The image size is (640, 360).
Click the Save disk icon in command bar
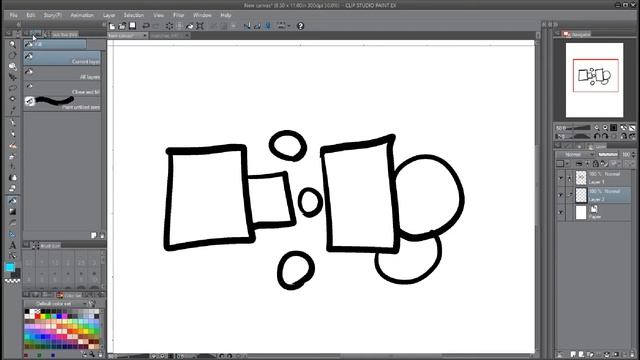[132, 26]
